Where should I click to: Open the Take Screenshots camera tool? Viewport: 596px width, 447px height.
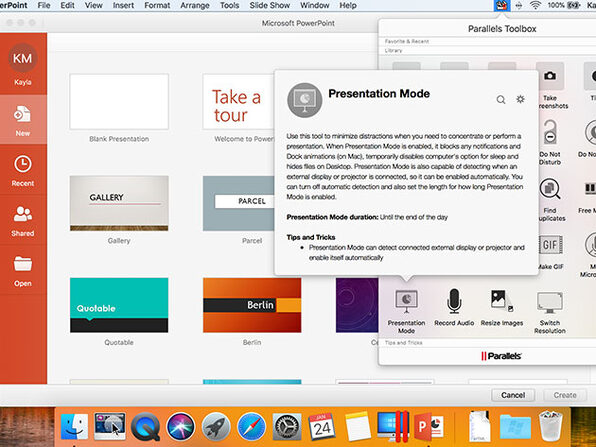pyautogui.click(x=550, y=76)
